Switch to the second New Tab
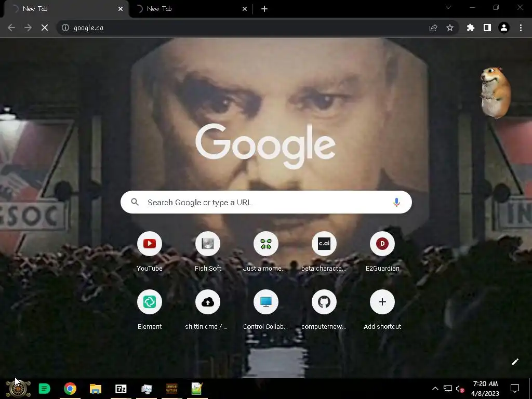Viewport: 532px width, 399px height. click(190, 9)
